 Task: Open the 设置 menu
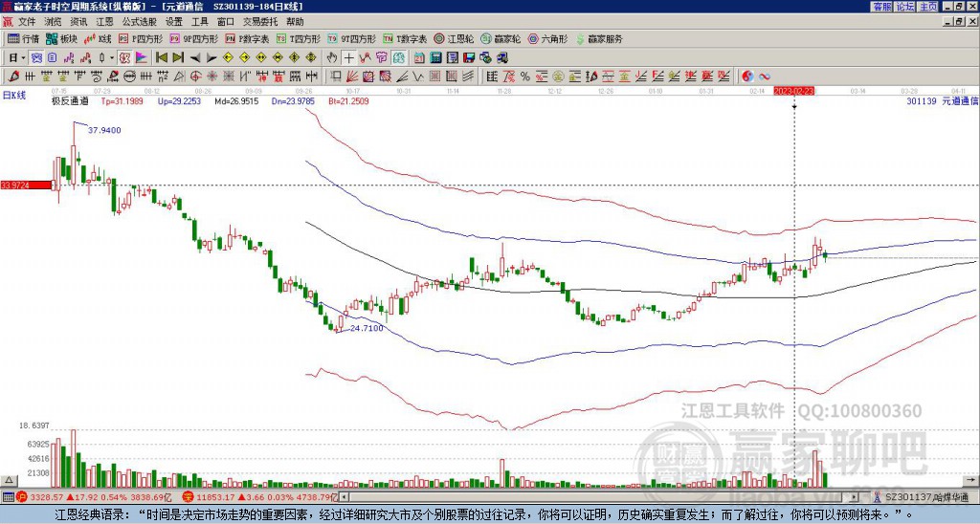pos(174,22)
